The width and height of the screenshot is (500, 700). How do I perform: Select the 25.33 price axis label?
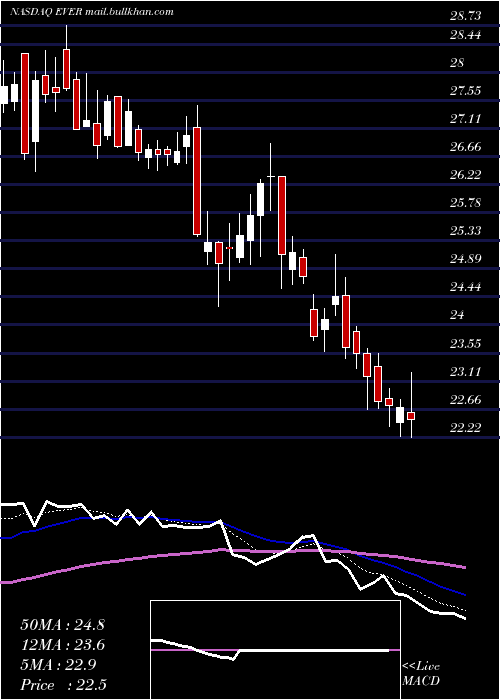coord(466,231)
